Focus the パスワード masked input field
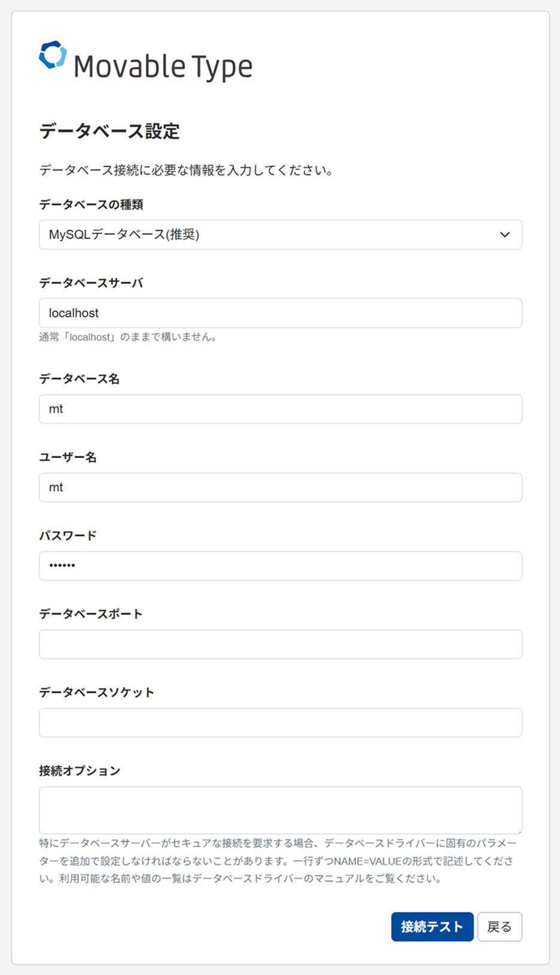The width and height of the screenshot is (560, 975). [280, 566]
